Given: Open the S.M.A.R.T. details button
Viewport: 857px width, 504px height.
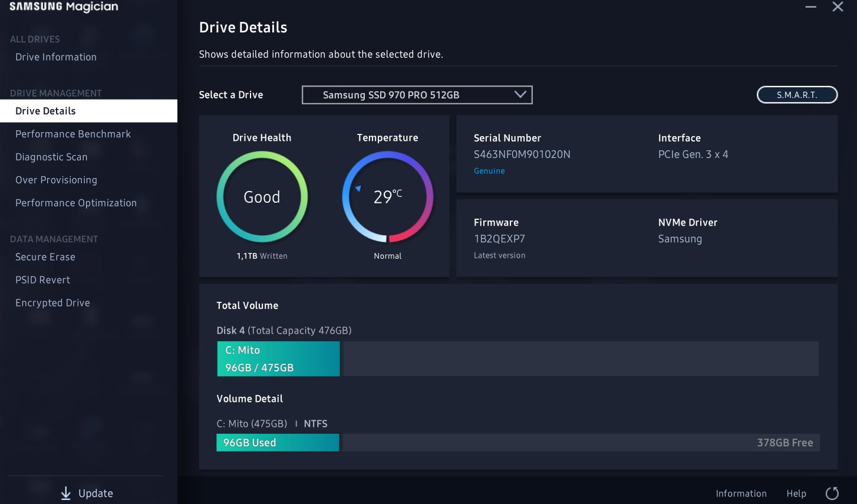Looking at the screenshot, I should [797, 95].
